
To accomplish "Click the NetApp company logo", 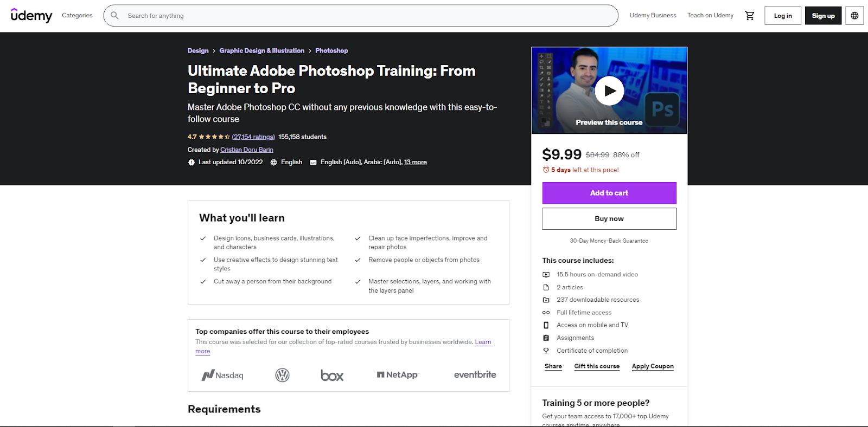I will click(x=398, y=375).
